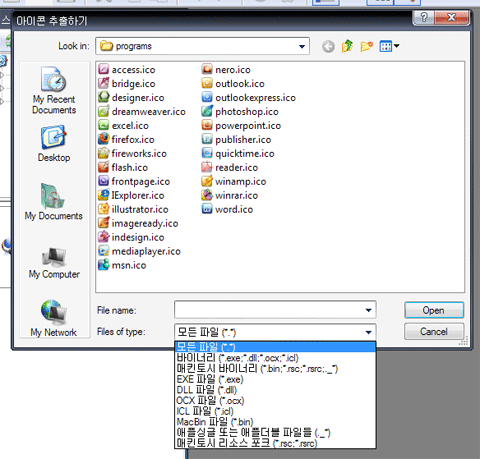This screenshot has height=459, width=480.
Task: Close the 아이콘 추출하기 dialog
Action: 452,17
